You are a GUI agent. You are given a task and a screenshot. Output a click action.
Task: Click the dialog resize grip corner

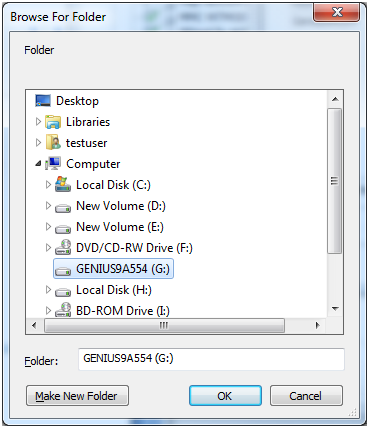pyautogui.click(x=353, y=413)
